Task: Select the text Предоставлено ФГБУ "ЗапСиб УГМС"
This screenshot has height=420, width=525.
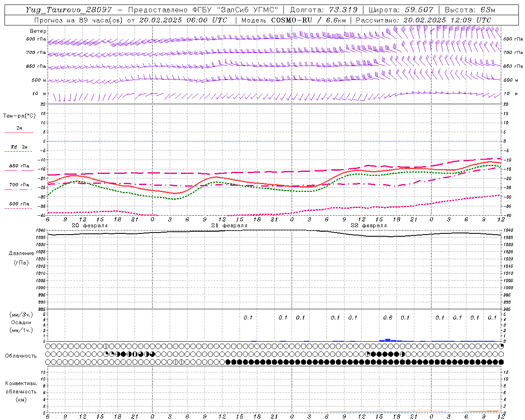Action: [203, 10]
